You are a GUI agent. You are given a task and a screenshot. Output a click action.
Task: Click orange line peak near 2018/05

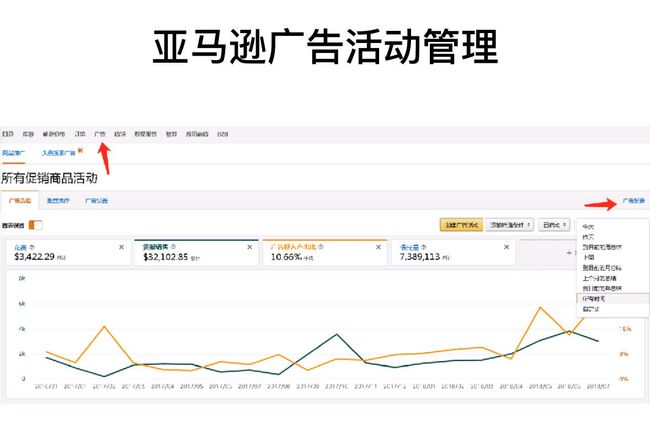pos(540,307)
